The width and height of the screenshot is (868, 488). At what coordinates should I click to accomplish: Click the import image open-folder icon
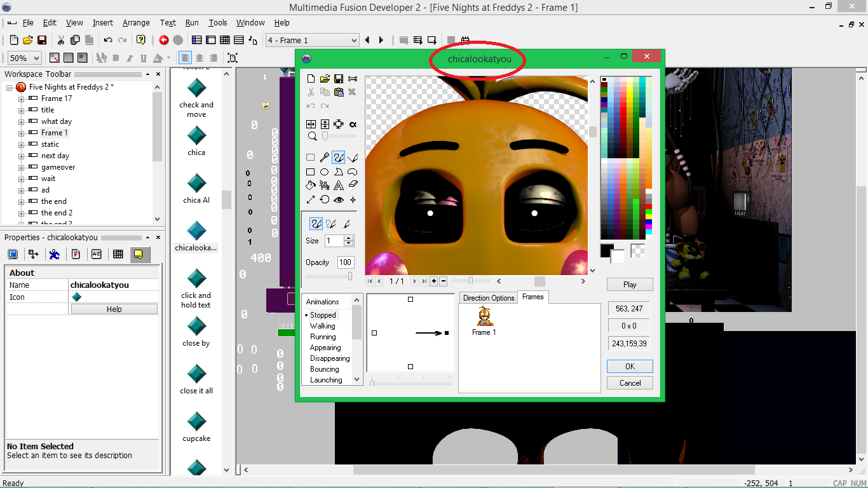(325, 79)
